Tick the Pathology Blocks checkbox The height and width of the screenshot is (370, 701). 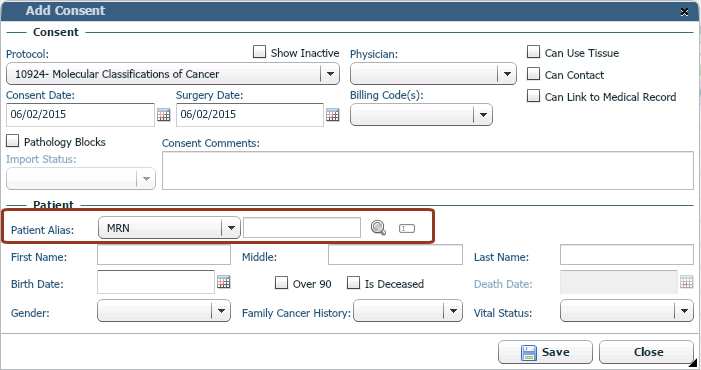(13, 141)
